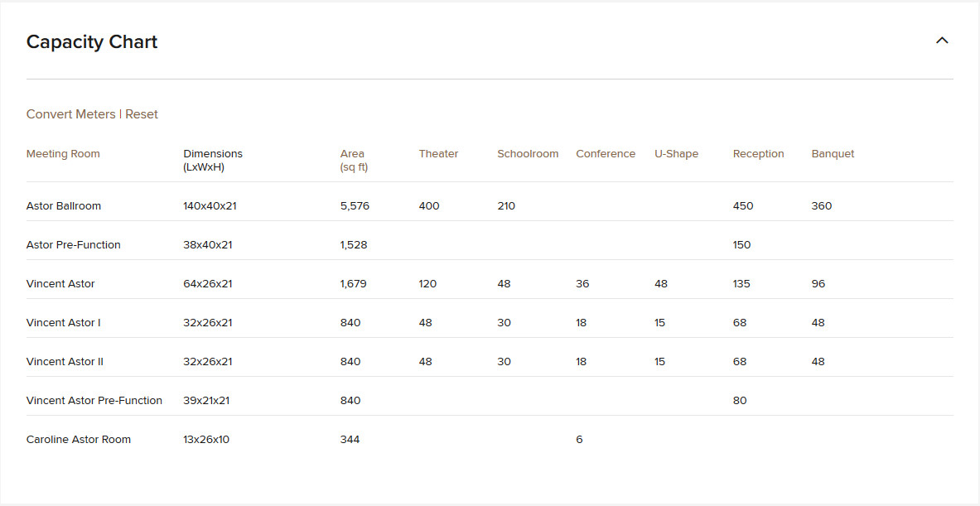Click the Caroline Astor Room name
The width and height of the screenshot is (980, 506).
click(79, 440)
